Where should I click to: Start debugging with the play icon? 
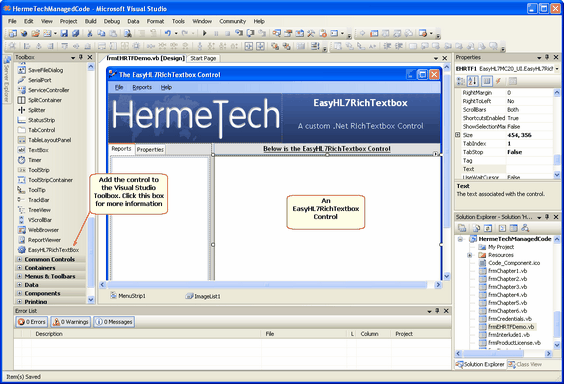pyautogui.click(x=205, y=33)
